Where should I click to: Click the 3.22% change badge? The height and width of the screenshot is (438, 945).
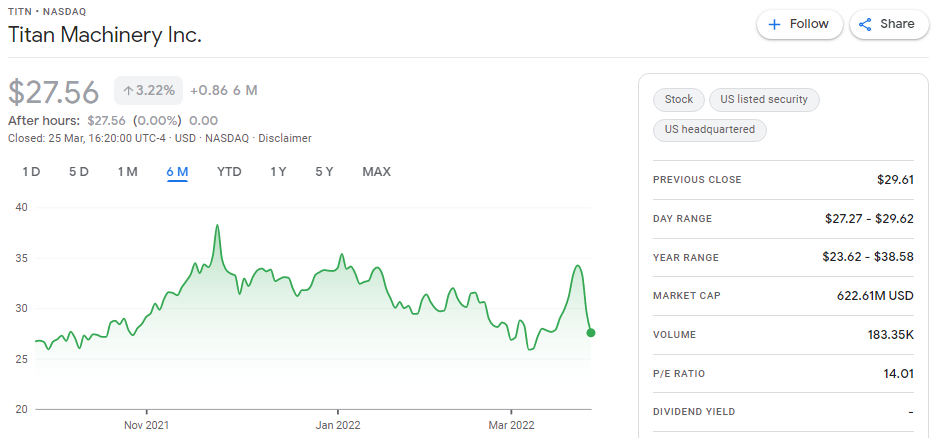click(x=149, y=91)
